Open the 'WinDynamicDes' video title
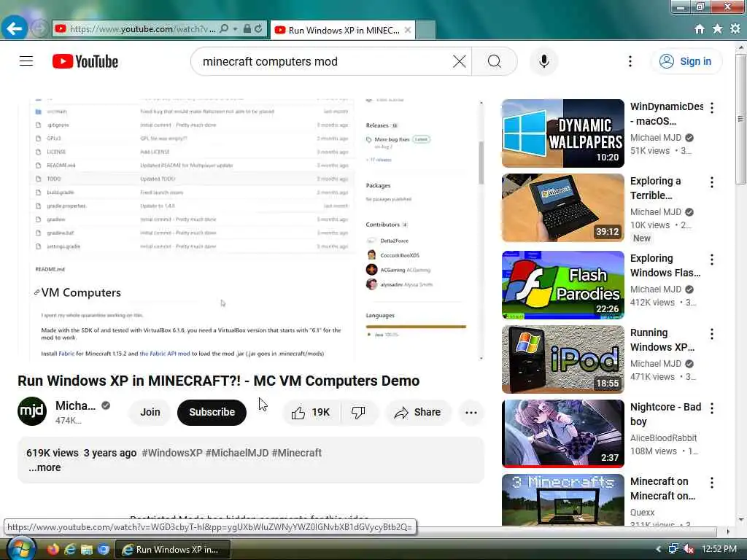This screenshot has width=747, height=560. 667,114
